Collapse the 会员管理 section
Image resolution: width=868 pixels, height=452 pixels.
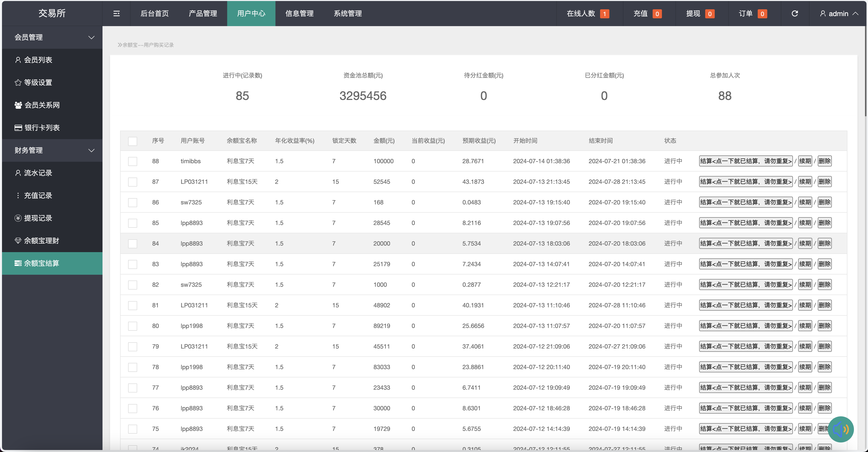click(52, 37)
